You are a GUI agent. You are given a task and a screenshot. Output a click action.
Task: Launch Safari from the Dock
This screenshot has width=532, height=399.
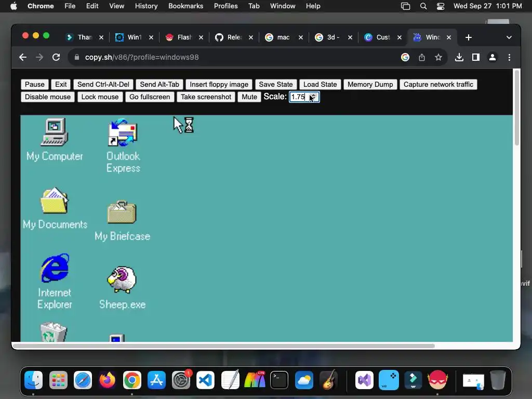(x=83, y=380)
